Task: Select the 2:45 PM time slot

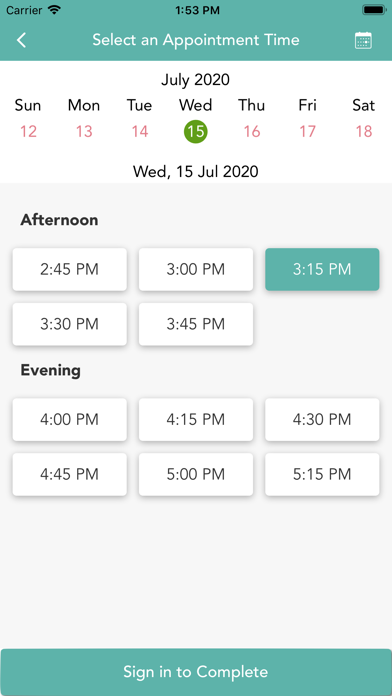Action: (70, 269)
